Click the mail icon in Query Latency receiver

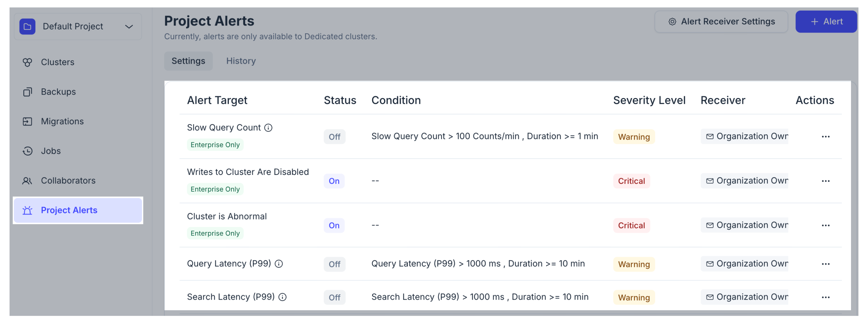point(710,264)
